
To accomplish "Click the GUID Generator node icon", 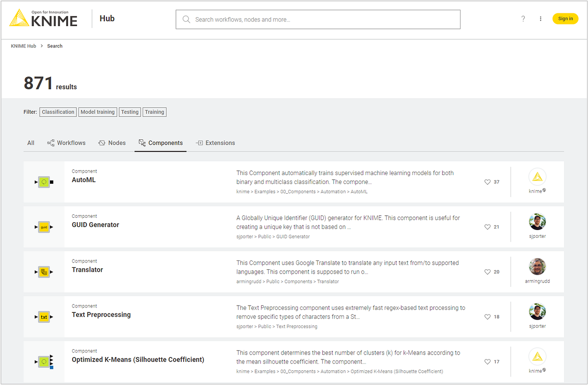I will tap(44, 227).
